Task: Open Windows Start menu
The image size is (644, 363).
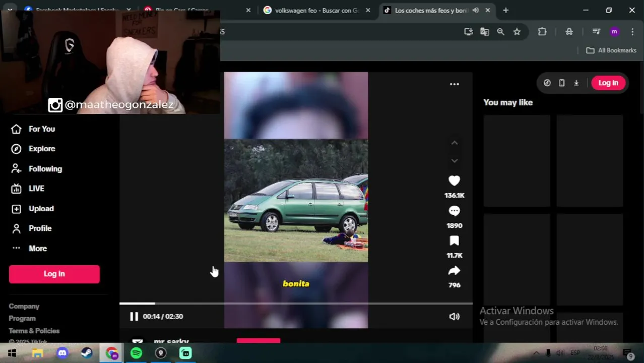Action: pyautogui.click(x=12, y=353)
